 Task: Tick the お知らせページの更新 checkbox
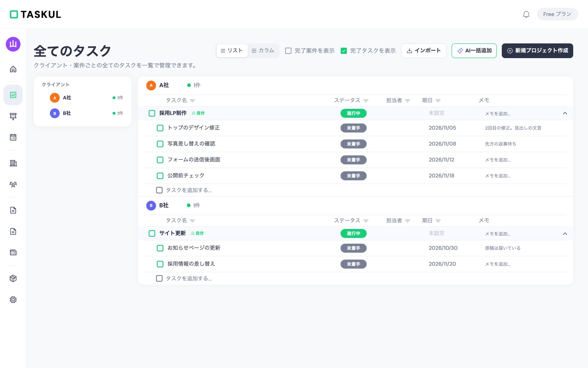pyautogui.click(x=160, y=248)
